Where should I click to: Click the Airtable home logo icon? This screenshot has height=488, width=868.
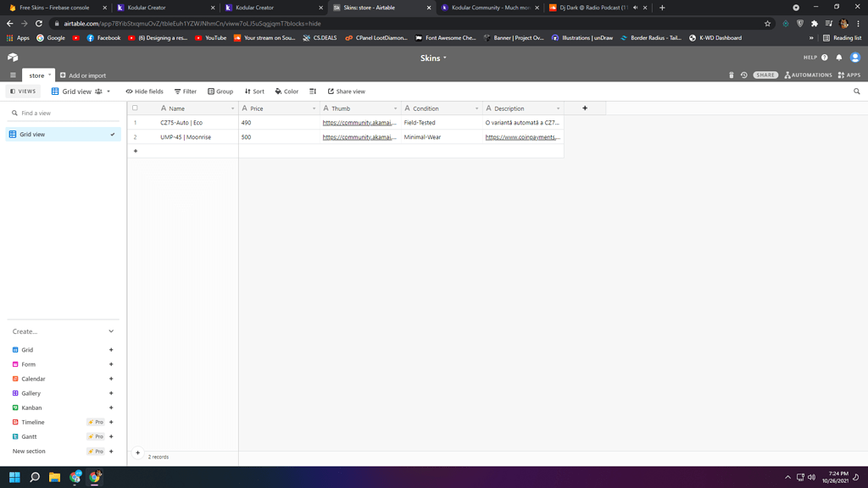click(13, 58)
